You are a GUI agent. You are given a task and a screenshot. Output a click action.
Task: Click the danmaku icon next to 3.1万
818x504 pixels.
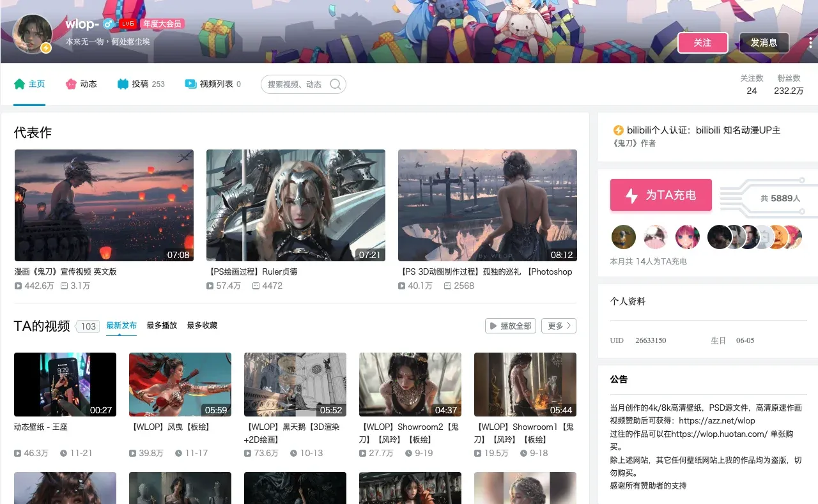[64, 286]
